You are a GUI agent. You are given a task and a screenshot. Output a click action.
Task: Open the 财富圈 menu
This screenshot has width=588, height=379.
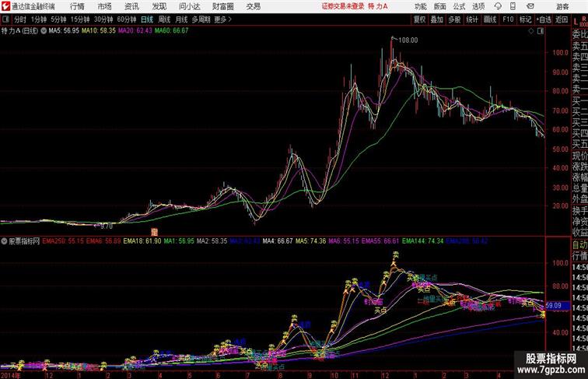click(222, 6)
